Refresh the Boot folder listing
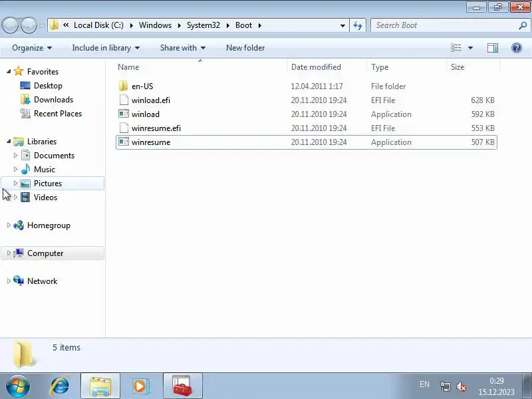 click(x=358, y=25)
